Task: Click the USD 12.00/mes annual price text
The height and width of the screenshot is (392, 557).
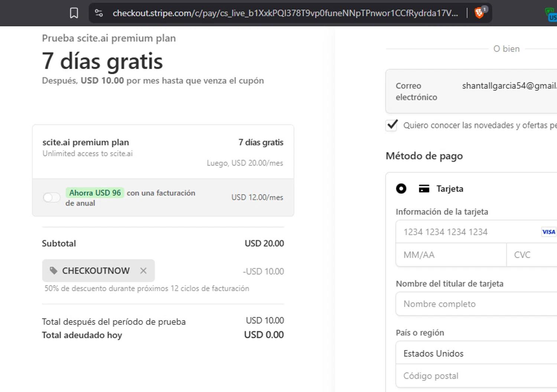Action: [x=257, y=197]
